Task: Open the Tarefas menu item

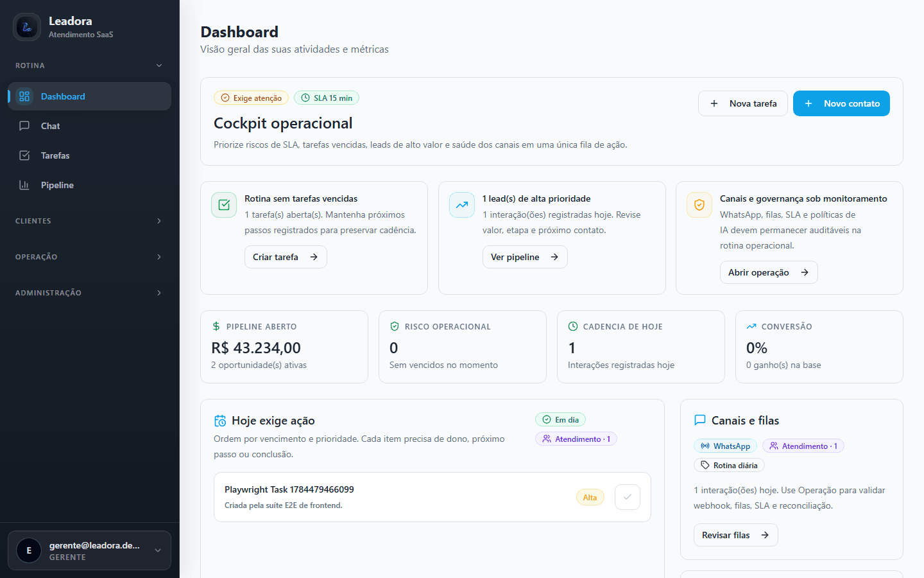Action: [x=89, y=155]
